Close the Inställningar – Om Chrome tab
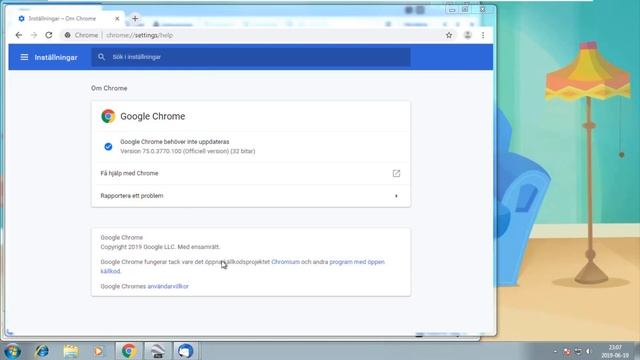Viewport: 640px width, 360px height. (117, 18)
